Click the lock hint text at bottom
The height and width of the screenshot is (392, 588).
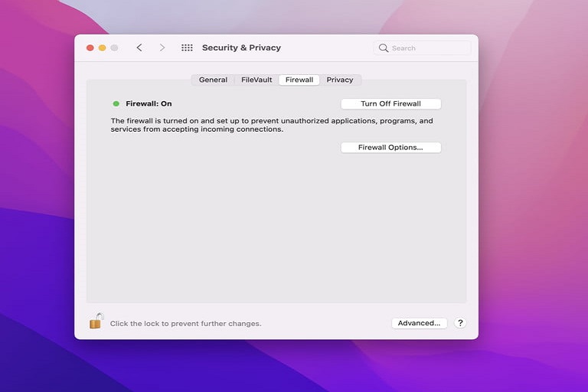185,324
